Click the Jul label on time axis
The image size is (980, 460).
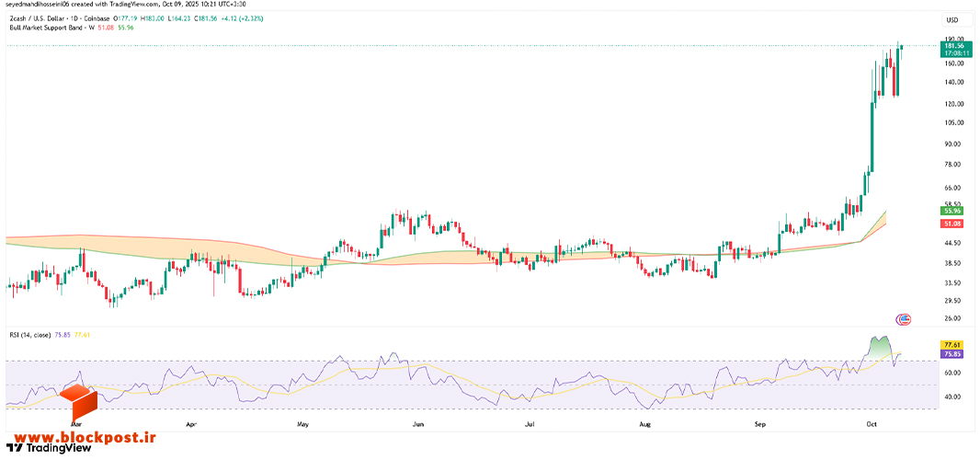tap(530, 424)
